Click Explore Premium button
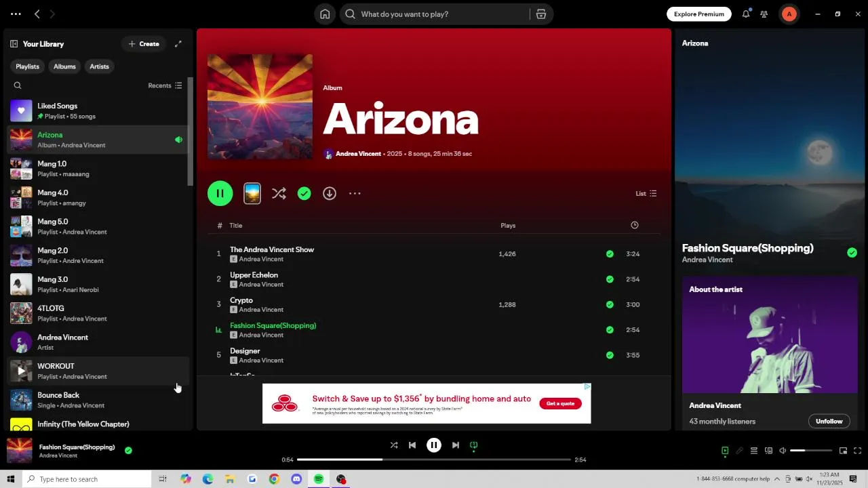The image size is (868, 488). [699, 14]
